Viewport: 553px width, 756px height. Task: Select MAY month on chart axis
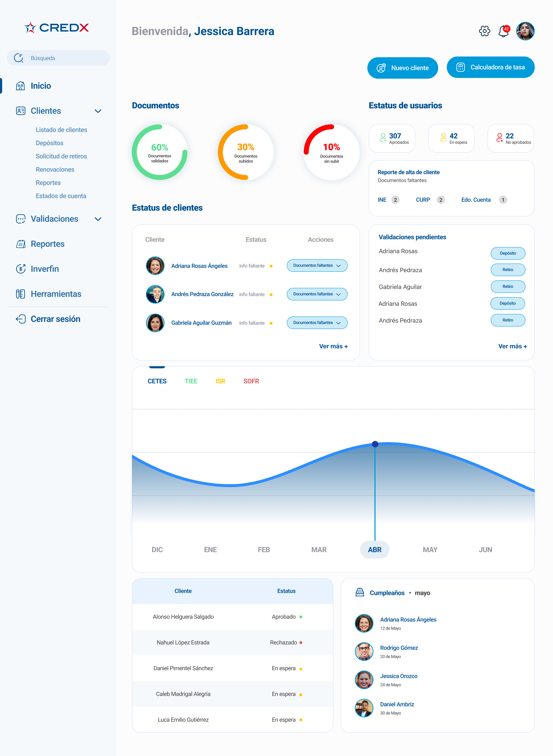click(x=430, y=549)
